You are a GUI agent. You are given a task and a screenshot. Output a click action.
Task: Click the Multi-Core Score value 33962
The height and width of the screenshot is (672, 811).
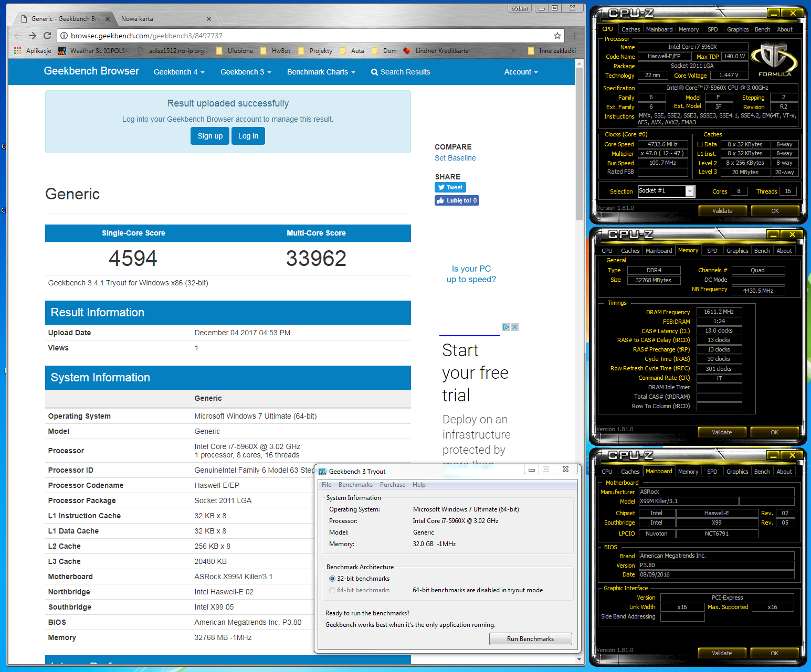click(316, 258)
